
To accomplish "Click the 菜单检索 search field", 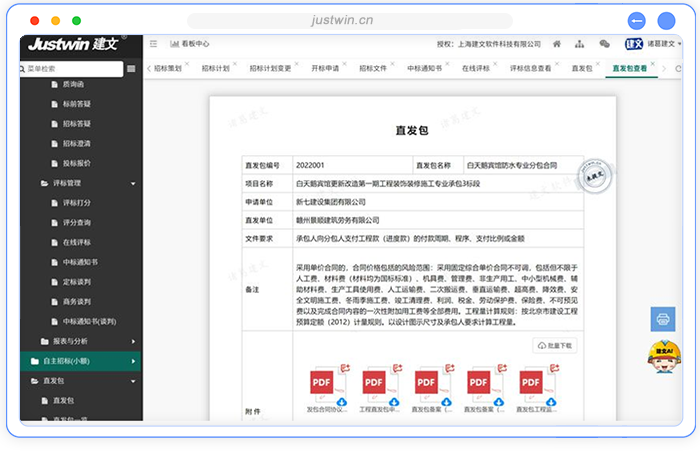I will click(x=70, y=68).
